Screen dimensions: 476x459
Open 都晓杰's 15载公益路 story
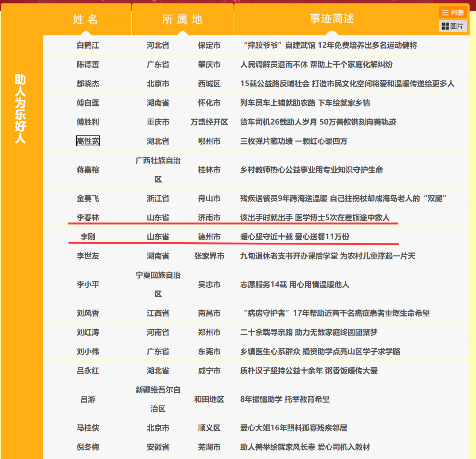click(x=347, y=84)
